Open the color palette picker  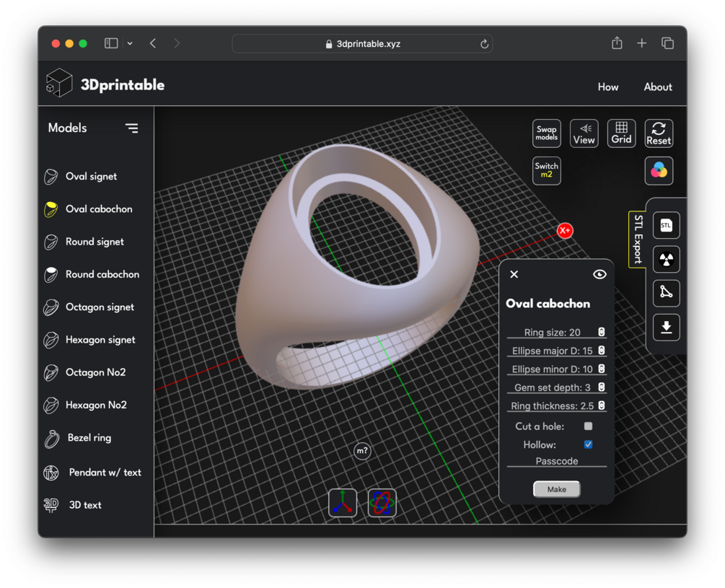(x=659, y=170)
